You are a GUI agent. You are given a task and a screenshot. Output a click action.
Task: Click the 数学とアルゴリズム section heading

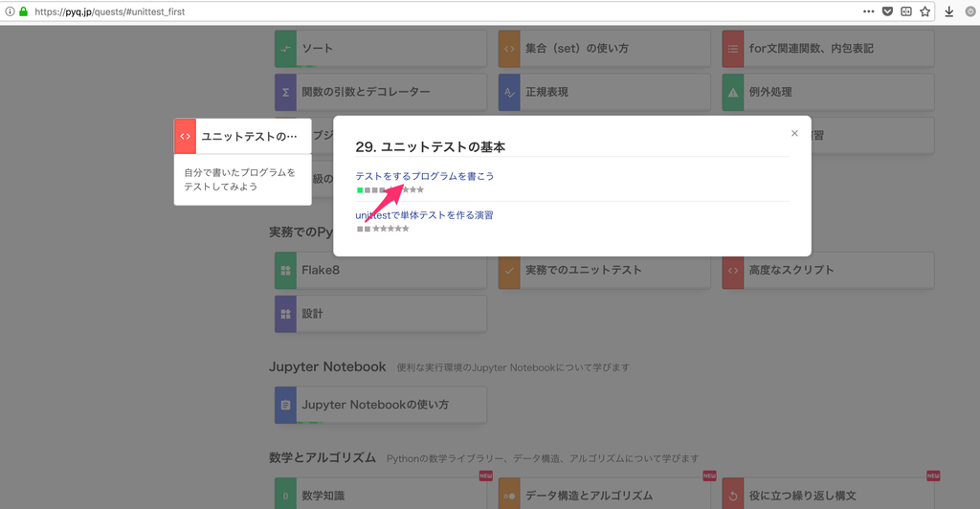point(323,457)
